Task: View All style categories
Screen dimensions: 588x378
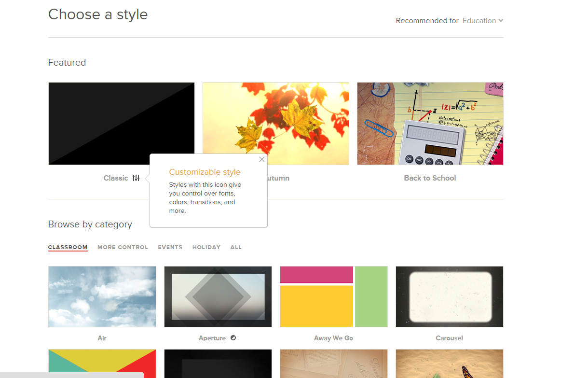Action: 236,247
